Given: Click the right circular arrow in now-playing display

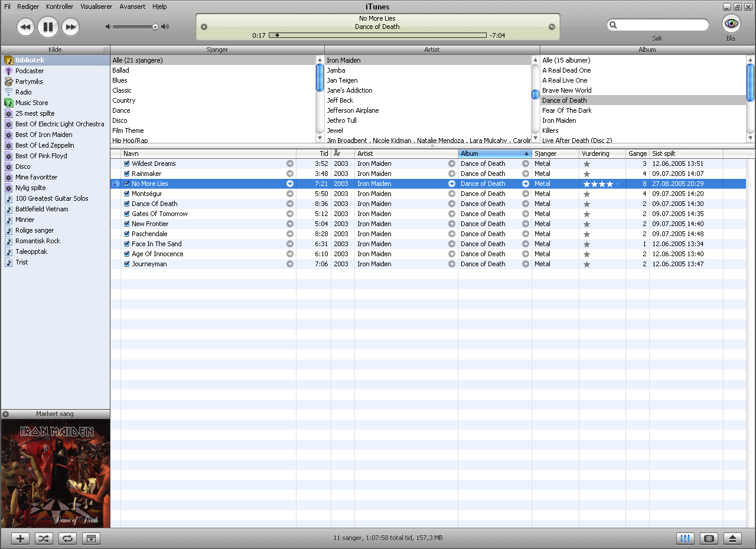Looking at the screenshot, I should coord(552,27).
